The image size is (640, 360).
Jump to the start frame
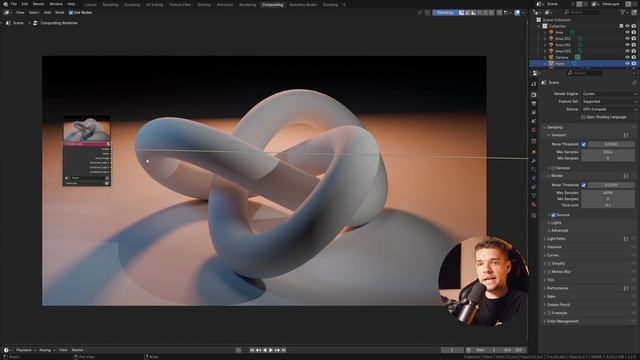pos(252,350)
